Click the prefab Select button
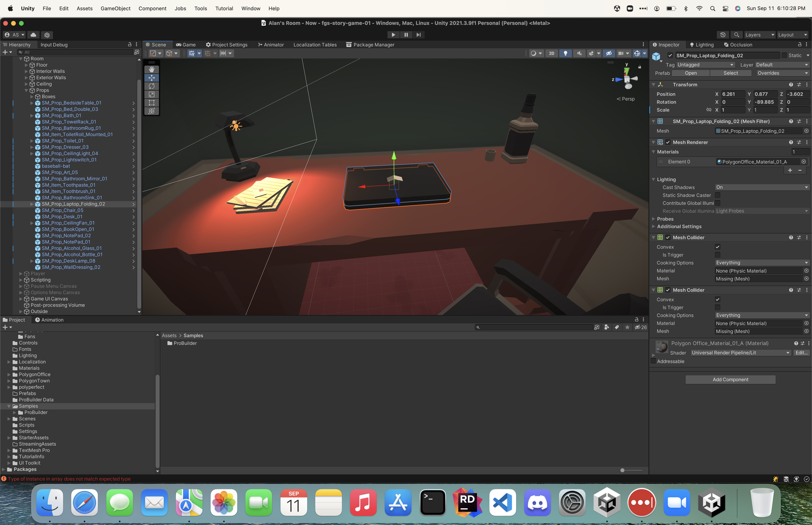The height and width of the screenshot is (525, 812). pos(731,73)
